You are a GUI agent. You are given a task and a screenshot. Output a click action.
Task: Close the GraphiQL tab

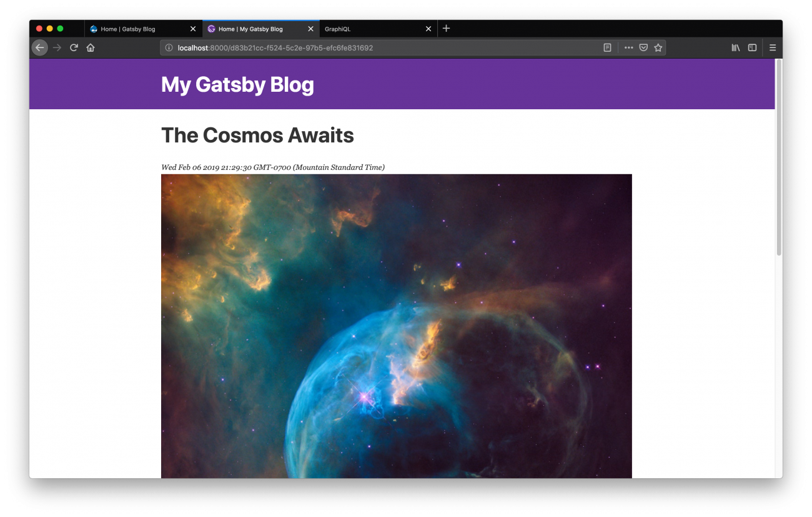click(x=428, y=29)
